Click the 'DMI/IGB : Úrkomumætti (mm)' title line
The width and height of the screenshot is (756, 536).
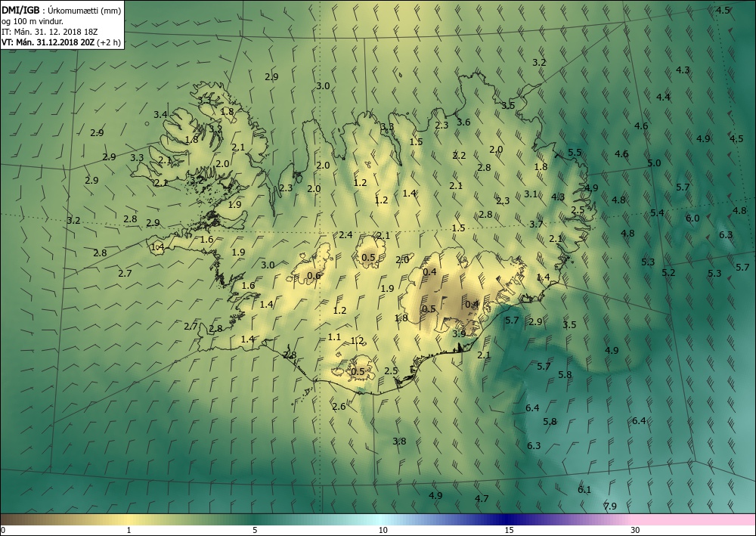(x=61, y=11)
